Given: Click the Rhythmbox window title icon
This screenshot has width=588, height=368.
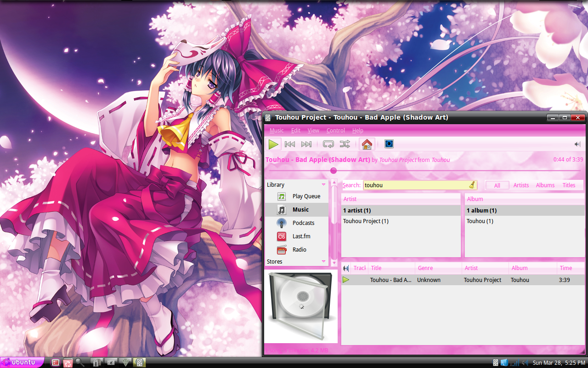Looking at the screenshot, I should pyautogui.click(x=268, y=117).
